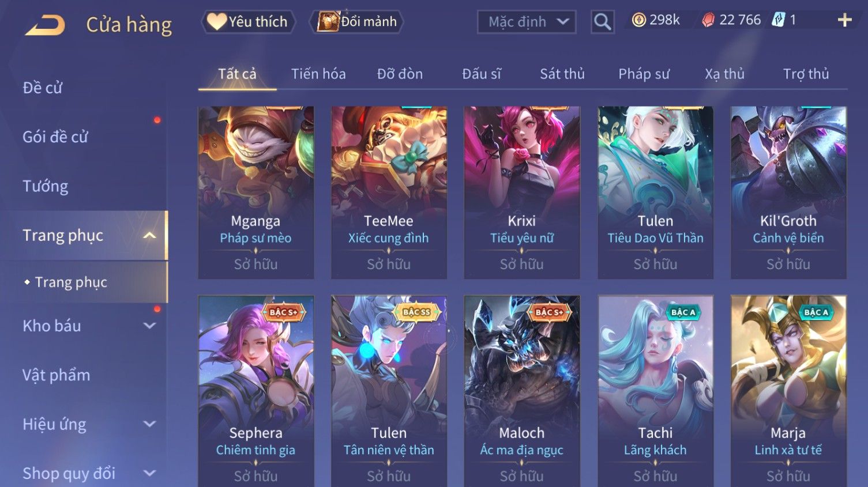
Task: Open Yêu thích heart favorites
Action: pyautogui.click(x=248, y=22)
